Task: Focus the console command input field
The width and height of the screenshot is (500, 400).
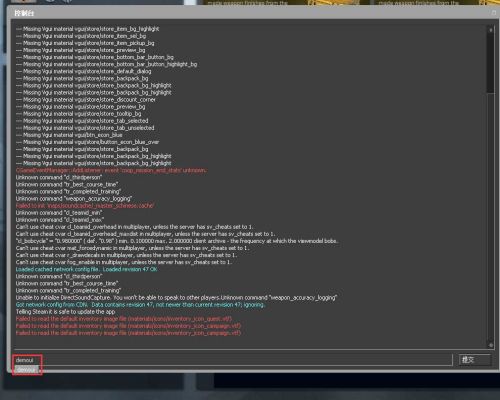Action: click(233, 360)
